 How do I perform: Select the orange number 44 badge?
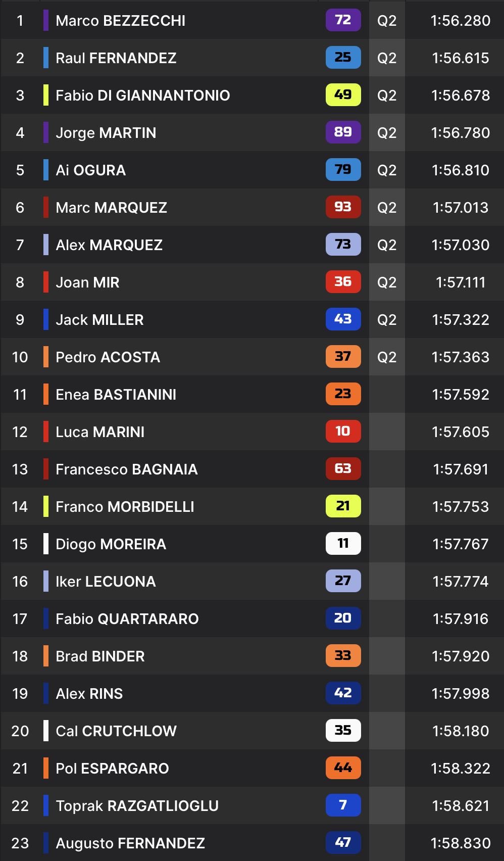pyautogui.click(x=343, y=768)
